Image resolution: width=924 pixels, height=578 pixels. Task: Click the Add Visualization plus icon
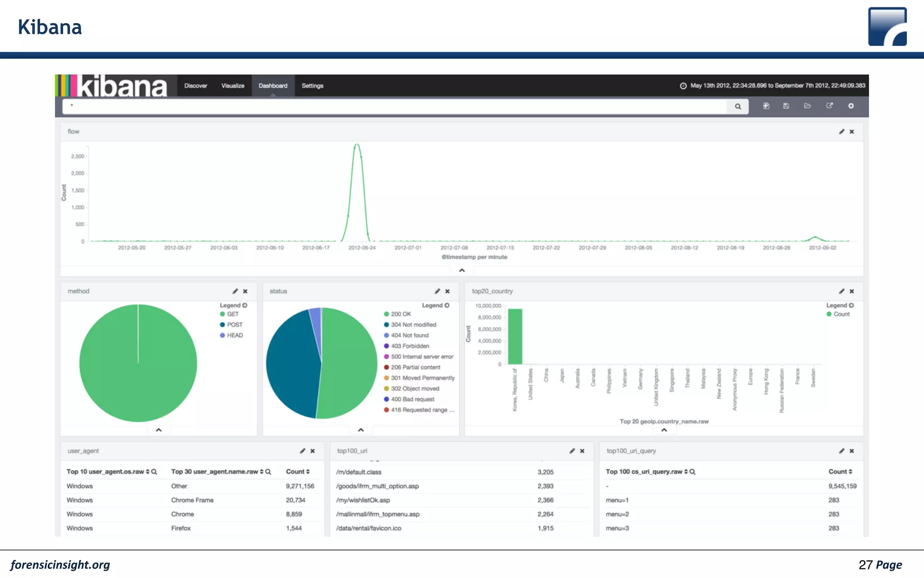tap(851, 106)
